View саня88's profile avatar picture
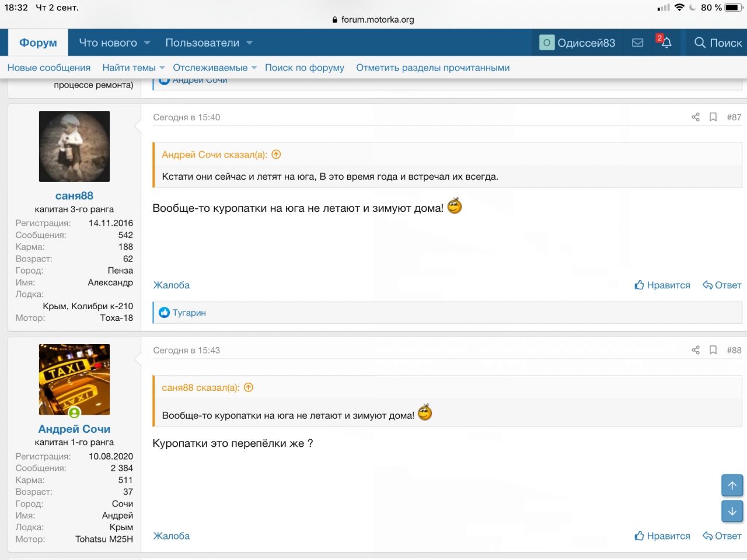747x560 pixels. tap(74, 146)
